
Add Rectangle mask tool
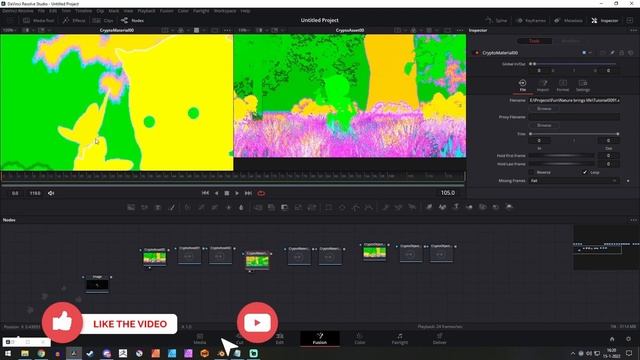[x=329, y=207]
